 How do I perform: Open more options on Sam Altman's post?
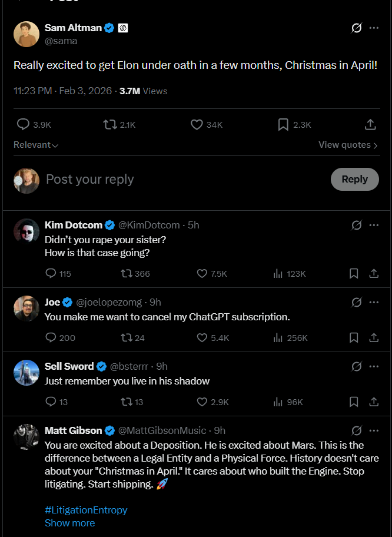[x=374, y=28]
